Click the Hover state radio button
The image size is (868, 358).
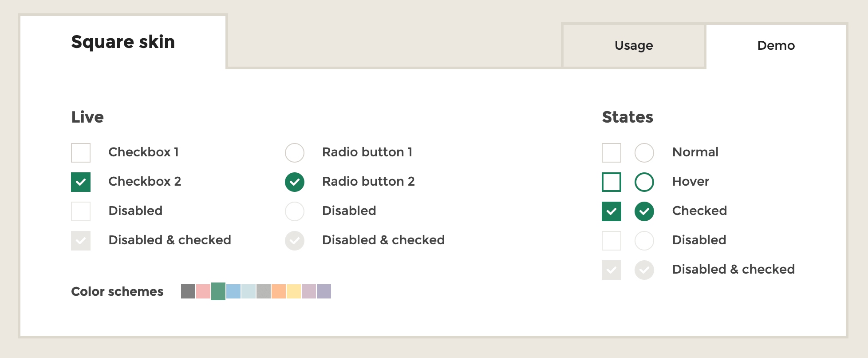tap(644, 182)
